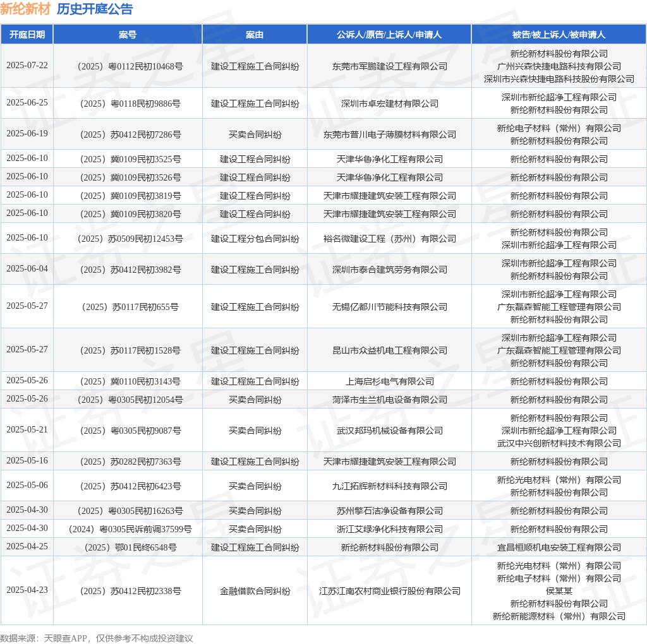Click the 公诉人/原告/上诉人/申请人 column header
The image size is (647, 644).
pos(389,35)
